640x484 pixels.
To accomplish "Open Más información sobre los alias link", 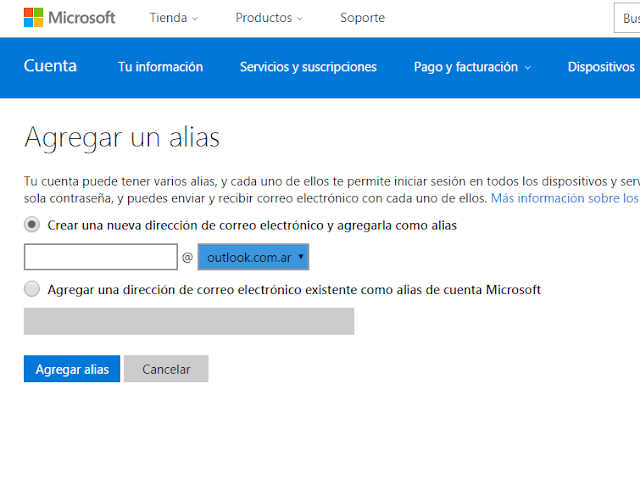I will [x=565, y=198].
